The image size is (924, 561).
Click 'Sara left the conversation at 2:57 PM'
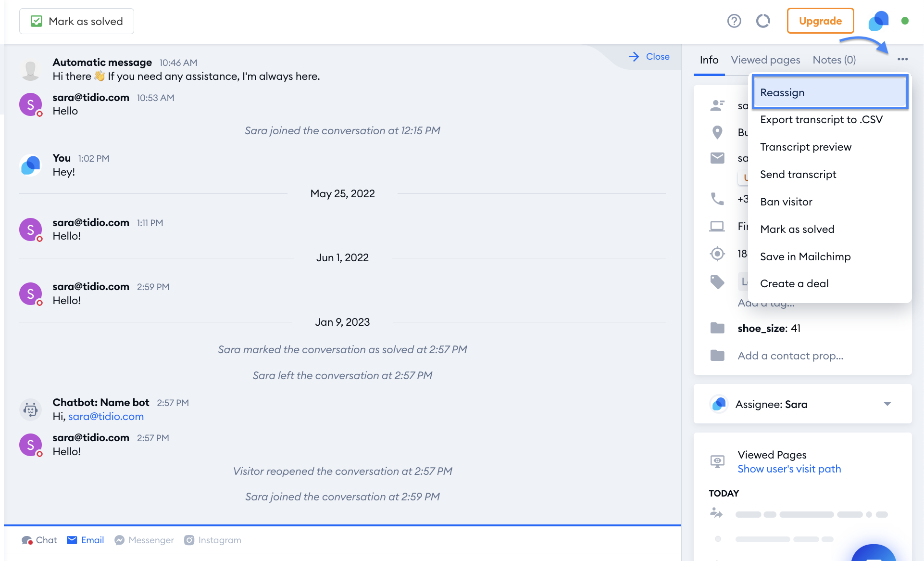tap(342, 376)
